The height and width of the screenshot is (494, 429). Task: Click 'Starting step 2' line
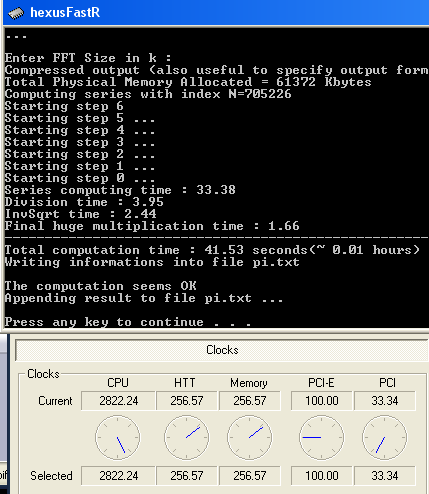[80, 154]
